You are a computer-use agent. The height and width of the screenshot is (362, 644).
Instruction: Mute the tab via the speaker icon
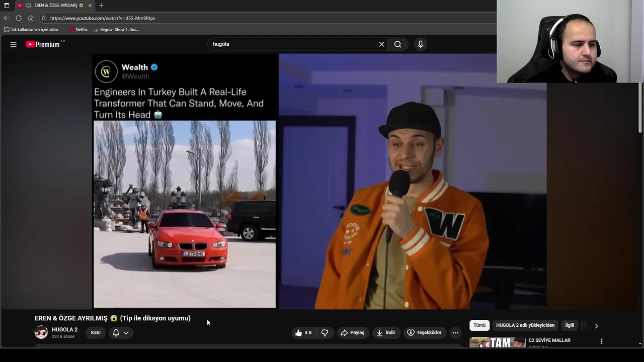pos(28,6)
